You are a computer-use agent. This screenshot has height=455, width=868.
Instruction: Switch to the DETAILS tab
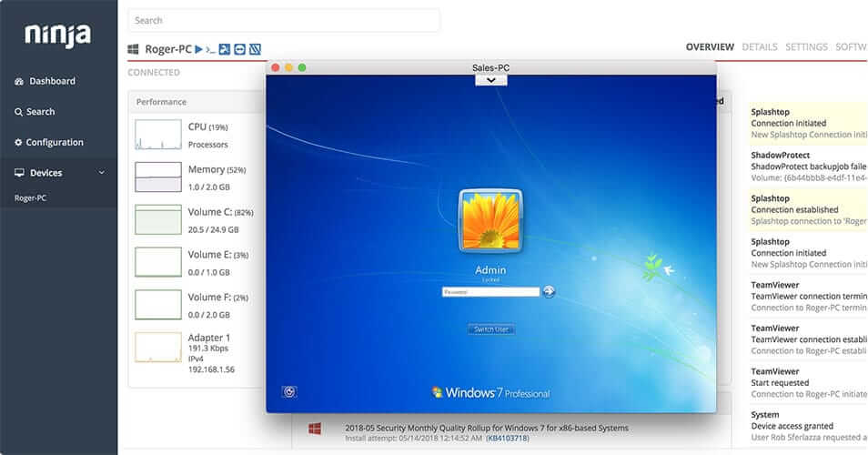pyautogui.click(x=760, y=47)
